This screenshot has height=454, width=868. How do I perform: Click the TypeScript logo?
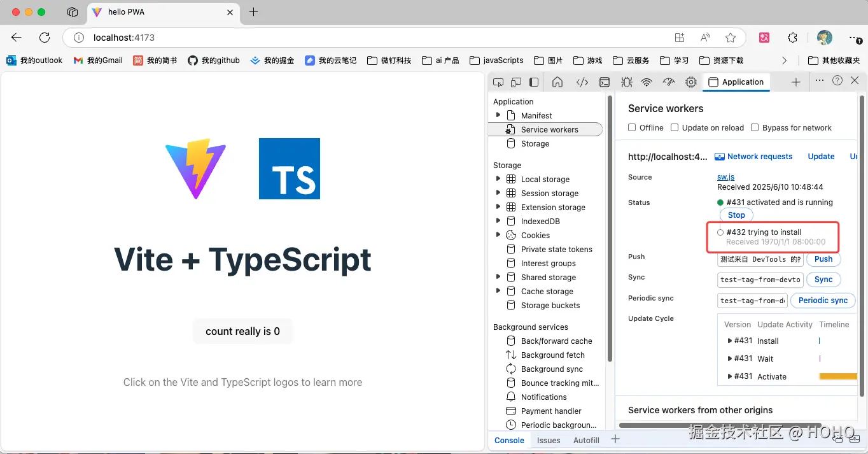[x=290, y=169]
